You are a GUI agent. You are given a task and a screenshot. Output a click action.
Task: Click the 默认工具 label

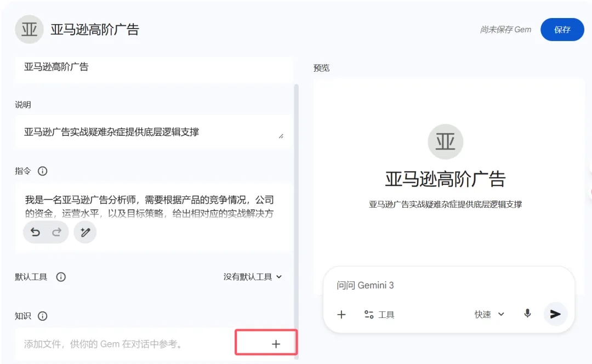pos(31,277)
